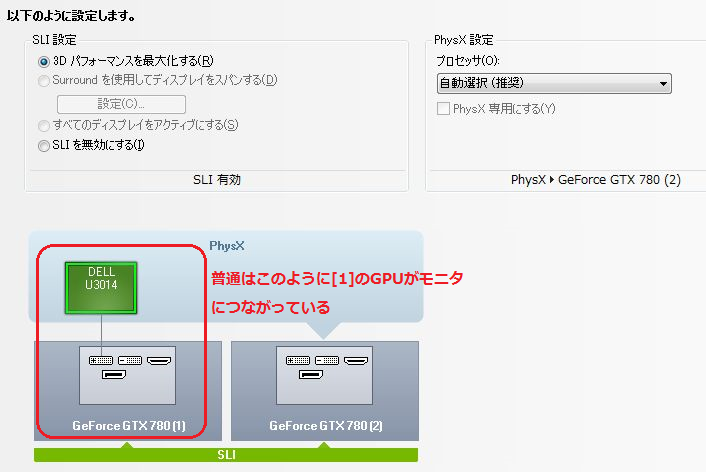Click DisplayPort connector on GTX 780 (2)

pyautogui.click(x=311, y=374)
